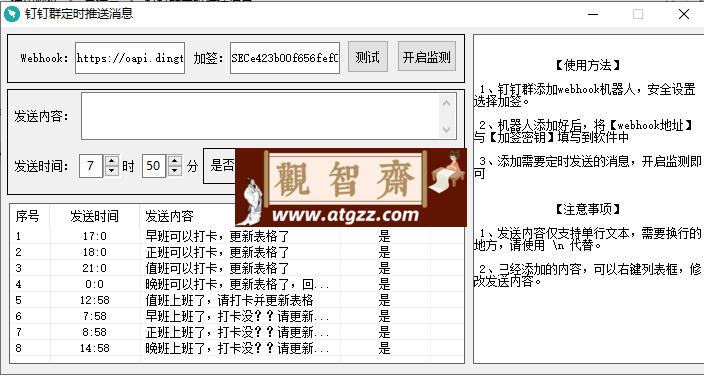
Task: Click the 是 value in row 1
Action: (384, 236)
